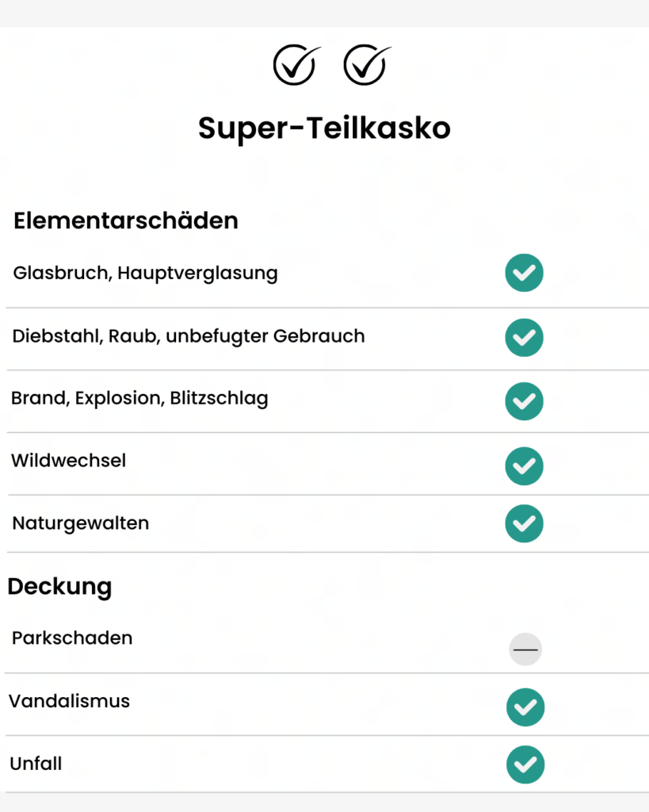Click the Super-Teilkasko heading
Screen dimensions: 649x812
325,128
